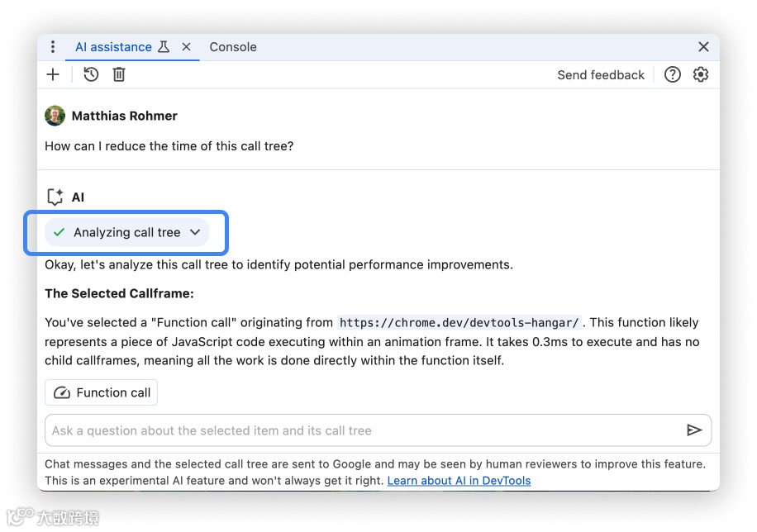Viewport: 757px width, 532px height.
Task: Start a new chat with plus icon
Action: coord(53,74)
